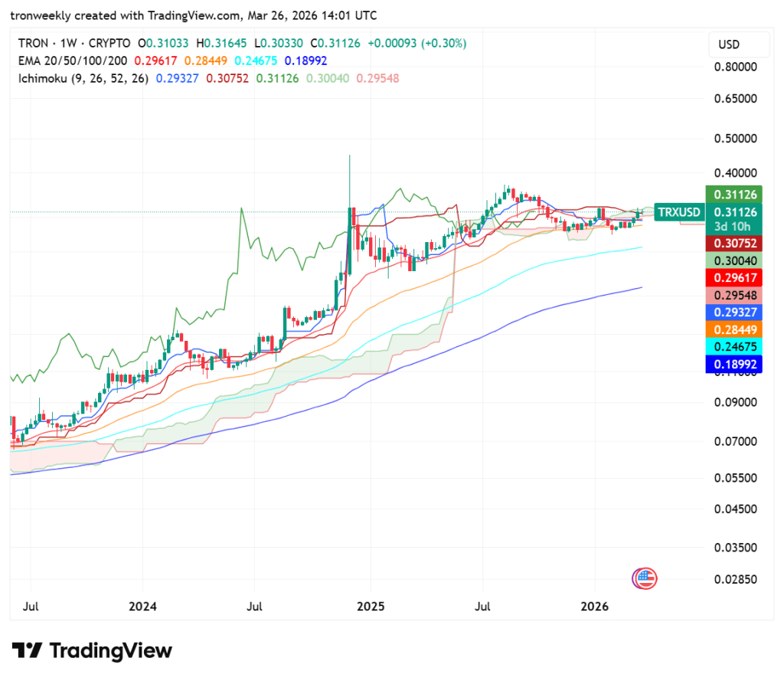Select the TRXUSD symbol tag on price scale
The width and height of the screenshot is (784, 681).
pos(679,212)
